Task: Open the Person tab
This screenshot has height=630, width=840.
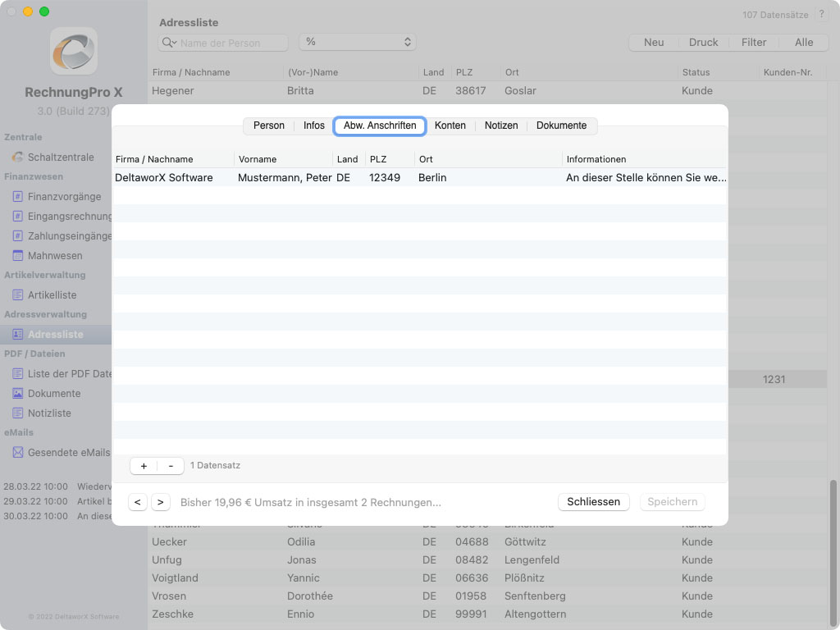Action: (x=268, y=126)
